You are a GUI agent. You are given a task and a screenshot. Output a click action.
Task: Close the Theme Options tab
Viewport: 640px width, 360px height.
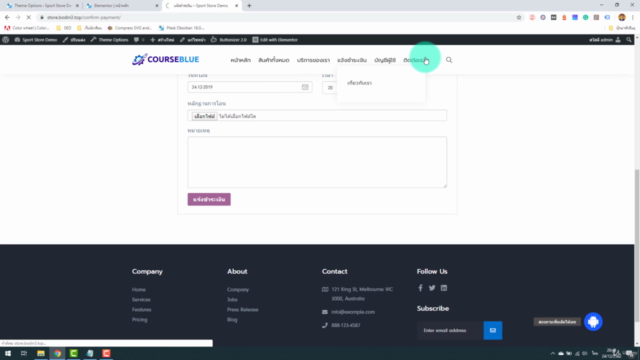click(x=77, y=6)
